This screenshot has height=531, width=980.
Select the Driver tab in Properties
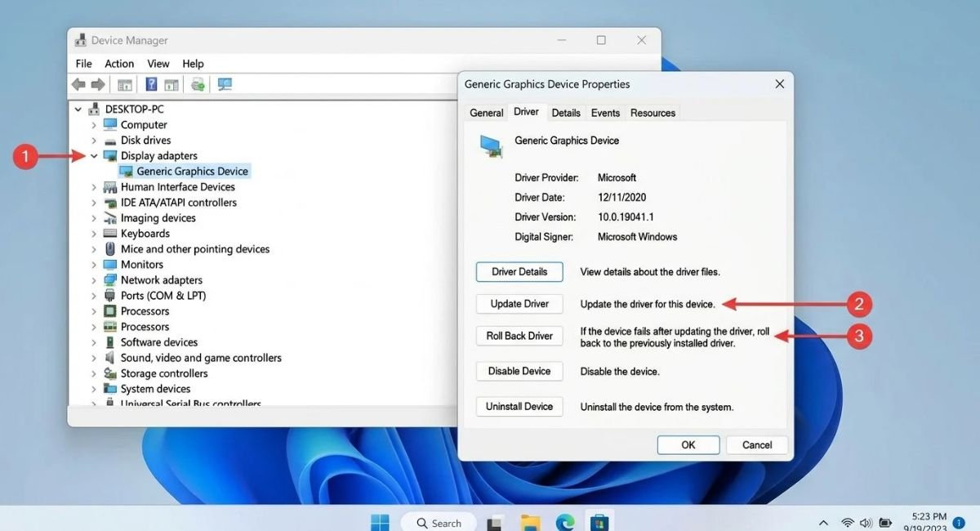527,112
